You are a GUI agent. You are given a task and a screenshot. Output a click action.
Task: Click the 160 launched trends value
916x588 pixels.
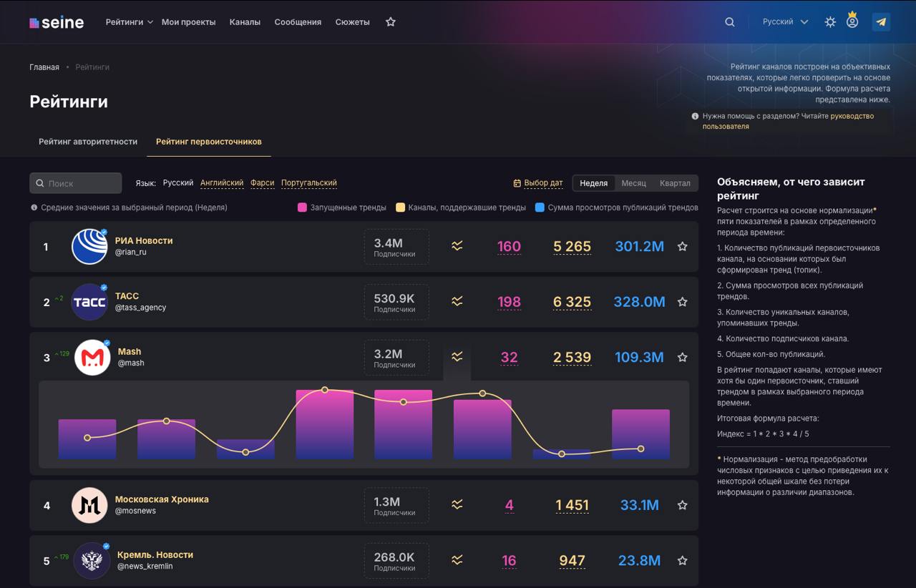pyautogui.click(x=509, y=247)
